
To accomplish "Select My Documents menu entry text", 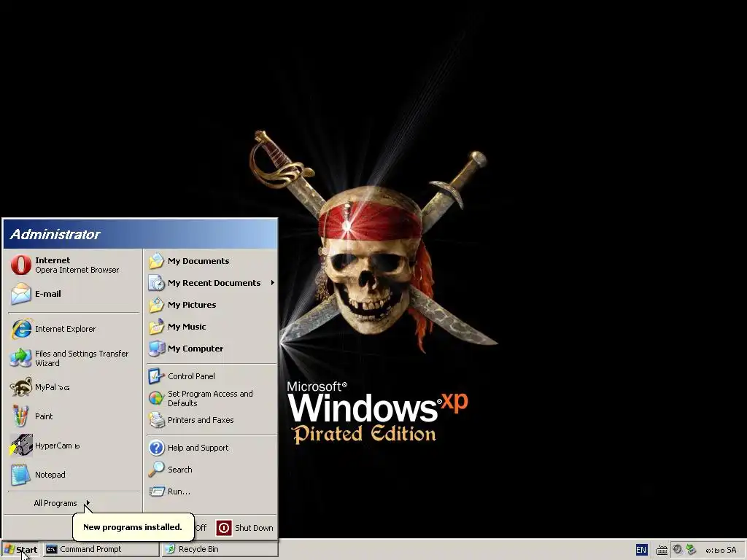I will click(x=198, y=261).
